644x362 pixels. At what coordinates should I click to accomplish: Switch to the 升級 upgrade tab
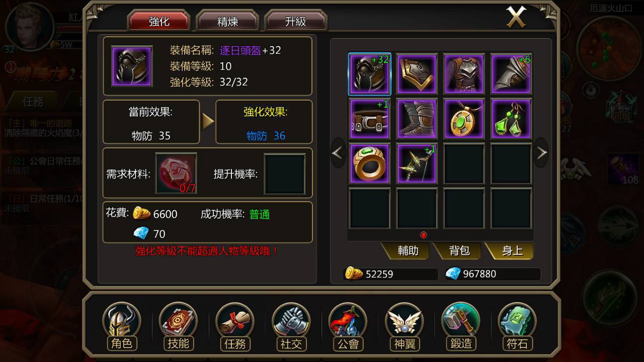(296, 22)
